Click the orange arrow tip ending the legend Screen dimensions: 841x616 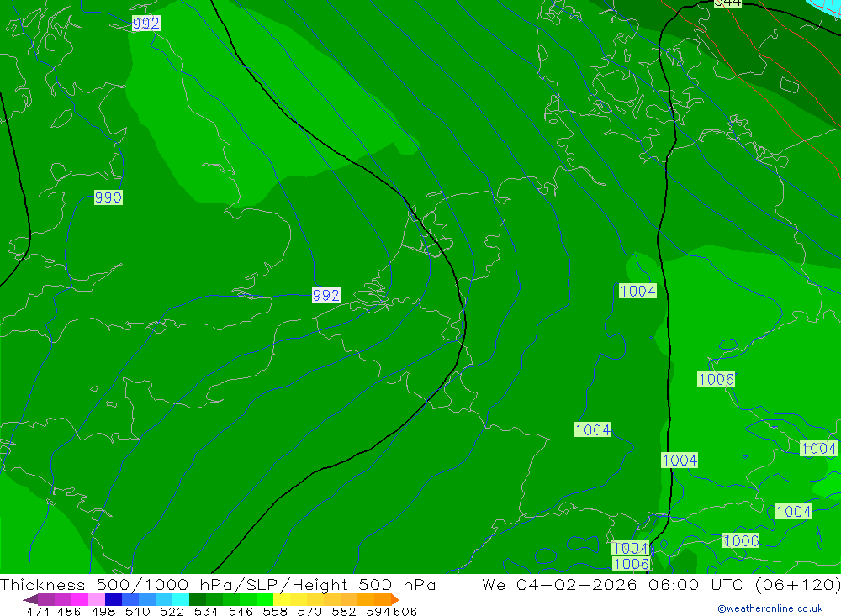[x=395, y=599]
